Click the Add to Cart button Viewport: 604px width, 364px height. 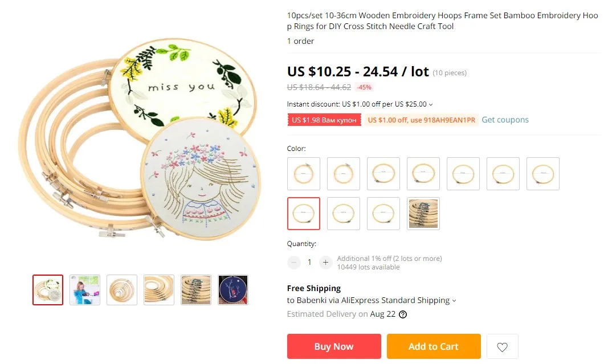(x=434, y=346)
